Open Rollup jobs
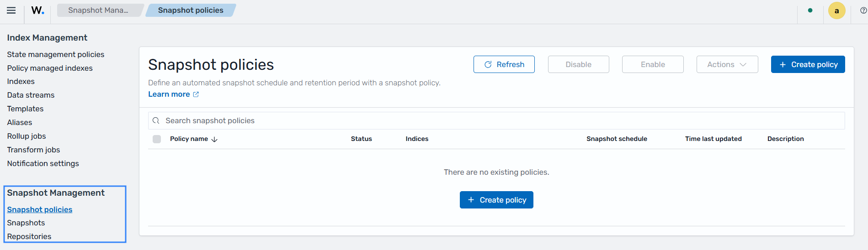Image resolution: width=868 pixels, height=250 pixels. click(x=27, y=136)
